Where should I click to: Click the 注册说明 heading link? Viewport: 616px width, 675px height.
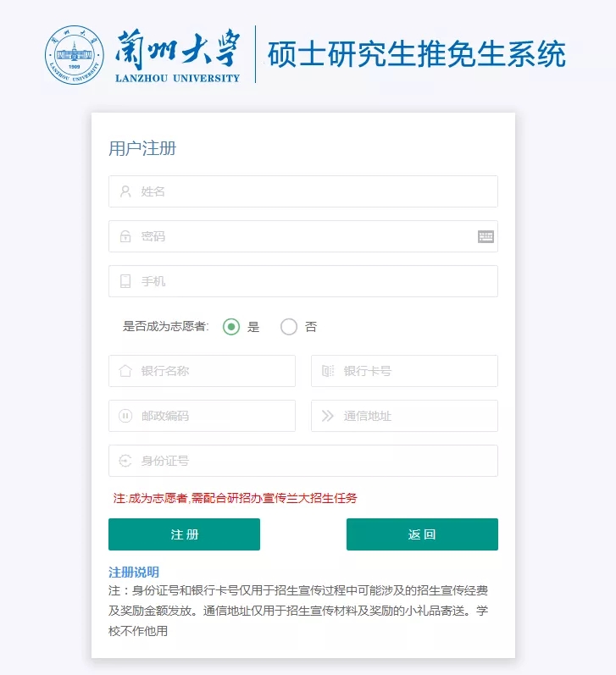pos(134,573)
